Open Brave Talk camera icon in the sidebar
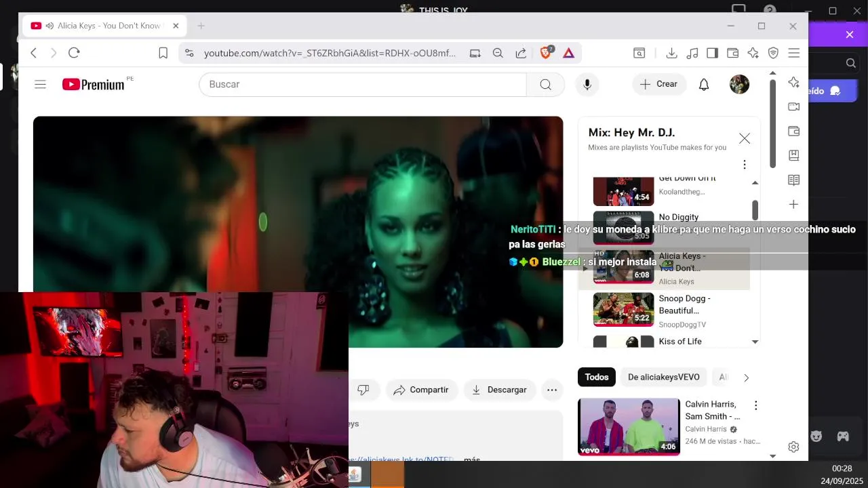The height and width of the screenshot is (488, 868). [x=793, y=106]
